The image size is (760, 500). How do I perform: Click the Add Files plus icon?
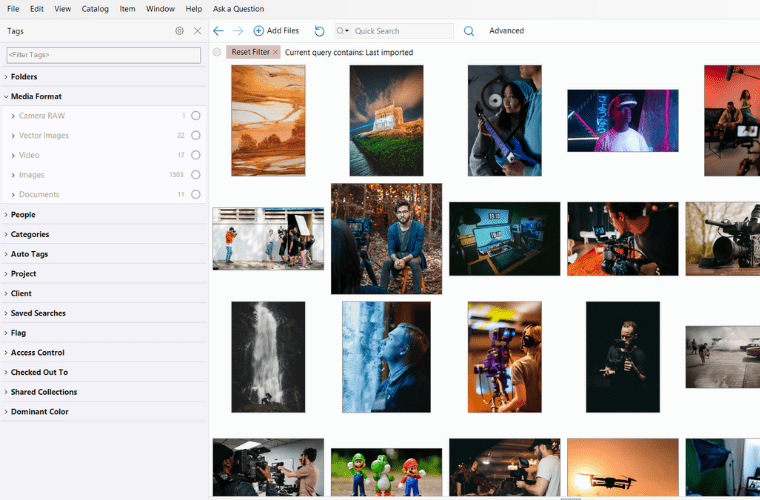(x=259, y=31)
